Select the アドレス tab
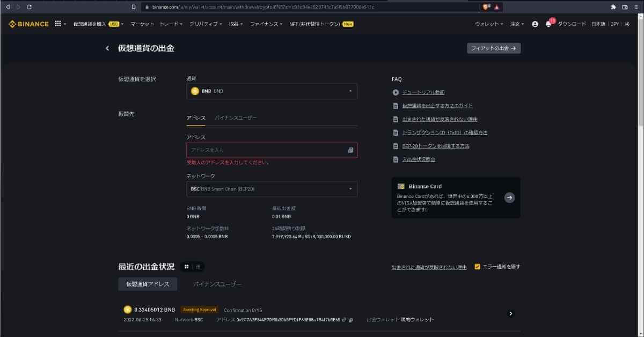This screenshot has width=644, height=337. pos(196,118)
